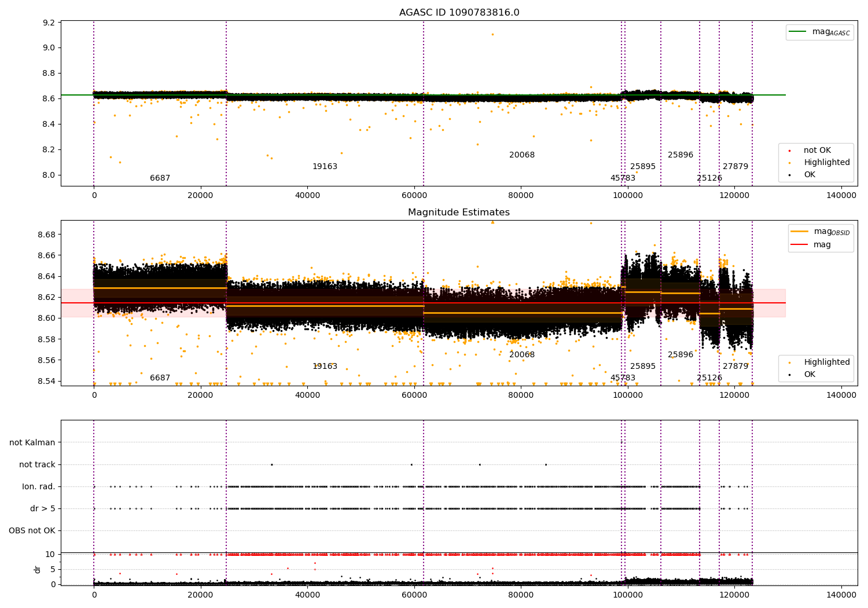Viewport: 868px width, 608px height.
Task: Click the 60000 x-axis tick on top plot
Action: pos(414,196)
